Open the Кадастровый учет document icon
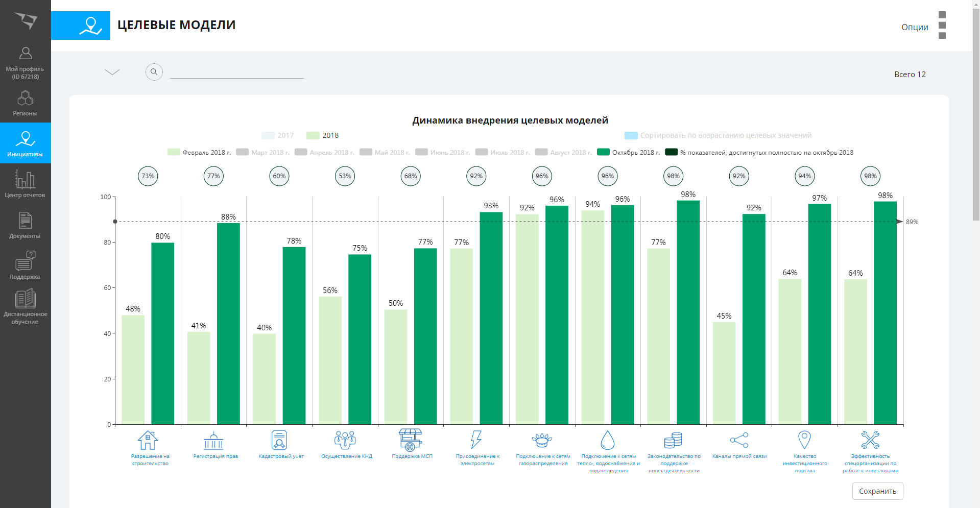The image size is (980, 508). (x=279, y=440)
